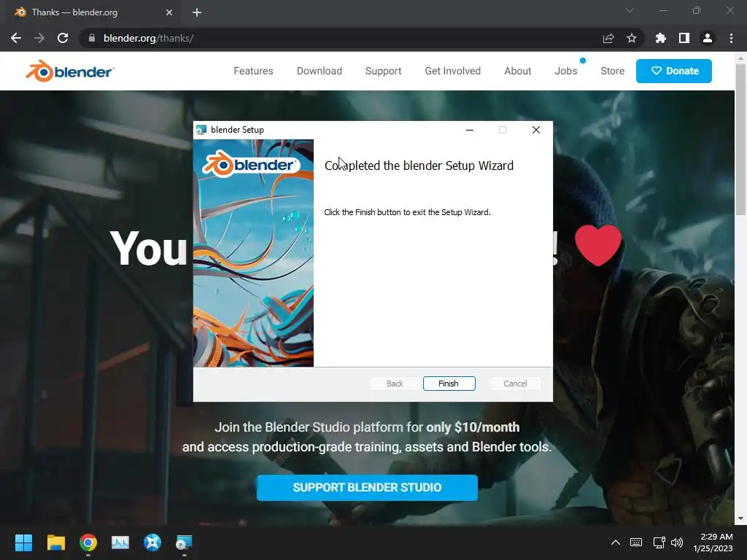Open the Chrome extensions puzzle icon
The width and height of the screenshot is (747, 560).
click(660, 38)
